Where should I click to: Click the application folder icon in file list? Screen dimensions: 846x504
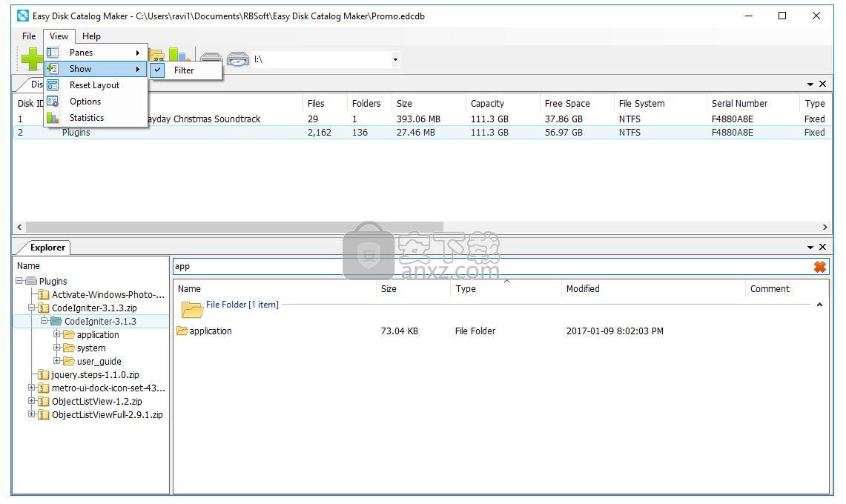(182, 331)
